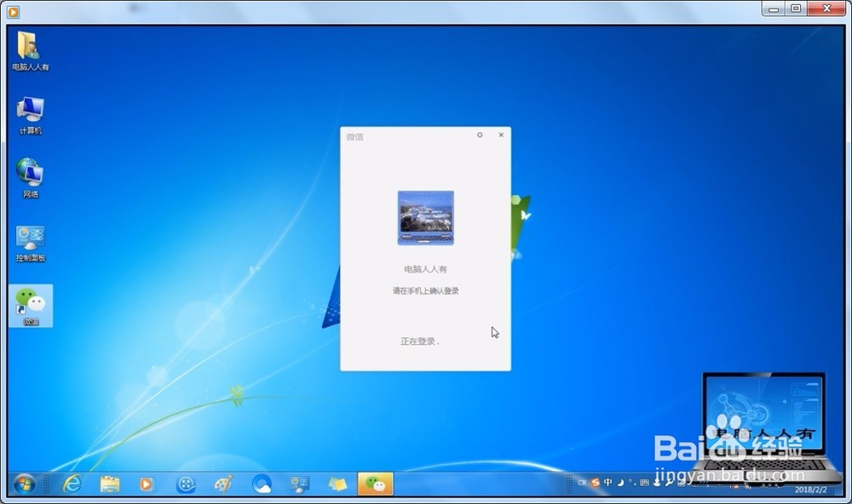Maximize the outer player window
The width and height of the screenshot is (852, 504).
pos(796,9)
